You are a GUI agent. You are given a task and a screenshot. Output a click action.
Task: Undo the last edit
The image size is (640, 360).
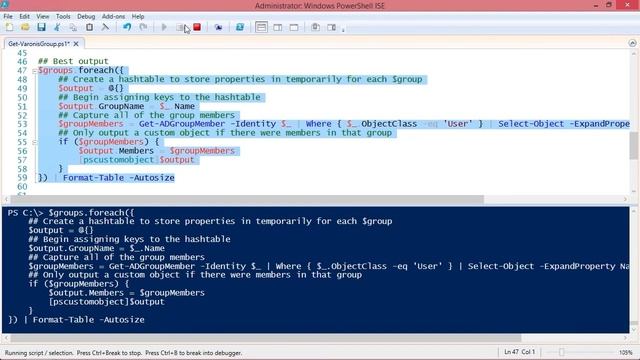[x=127, y=27]
